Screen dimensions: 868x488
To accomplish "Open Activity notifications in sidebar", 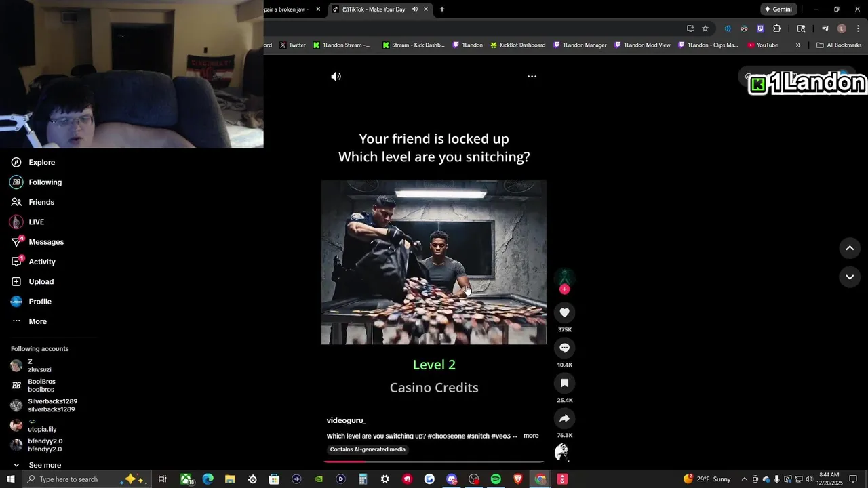I will click(x=33, y=262).
